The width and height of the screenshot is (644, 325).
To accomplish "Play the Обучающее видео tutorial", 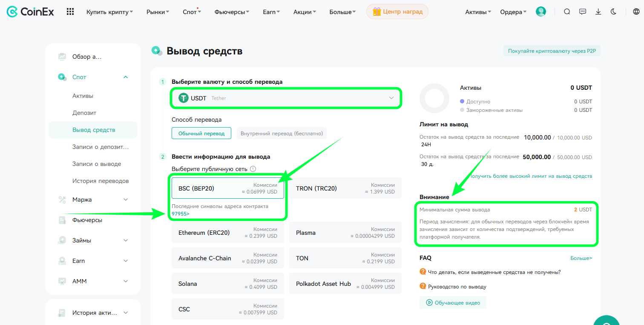I will 453,303.
